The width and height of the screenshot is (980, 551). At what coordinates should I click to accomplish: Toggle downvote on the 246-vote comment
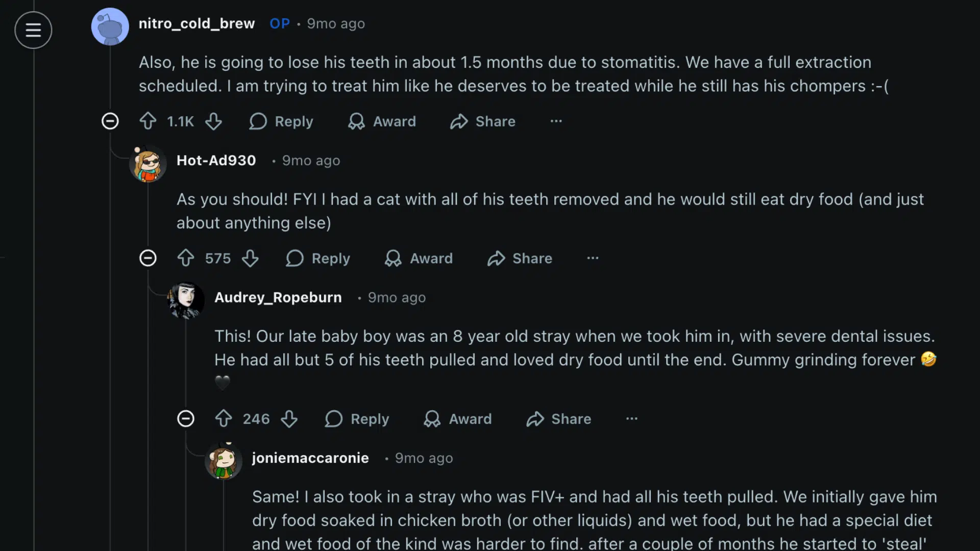point(289,418)
